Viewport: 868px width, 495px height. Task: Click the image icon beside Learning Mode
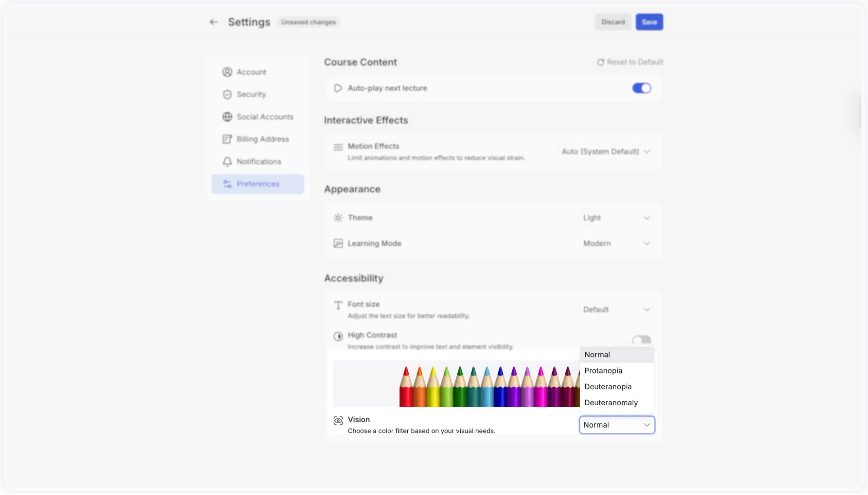pyautogui.click(x=338, y=244)
